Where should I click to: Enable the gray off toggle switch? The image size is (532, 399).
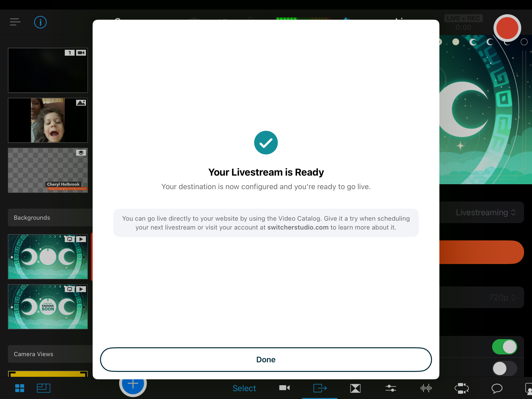504,368
